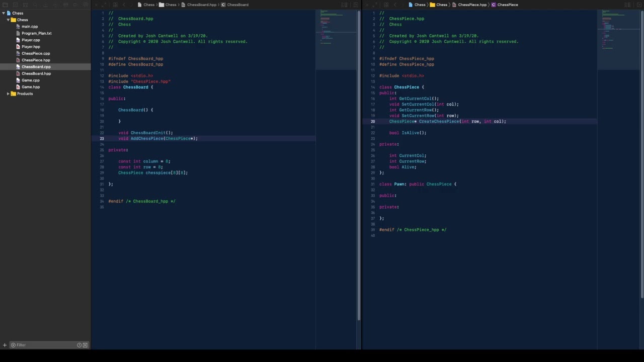Open Game.hpp in navigator
Image resolution: width=644 pixels, height=362 pixels.
pos(31,87)
